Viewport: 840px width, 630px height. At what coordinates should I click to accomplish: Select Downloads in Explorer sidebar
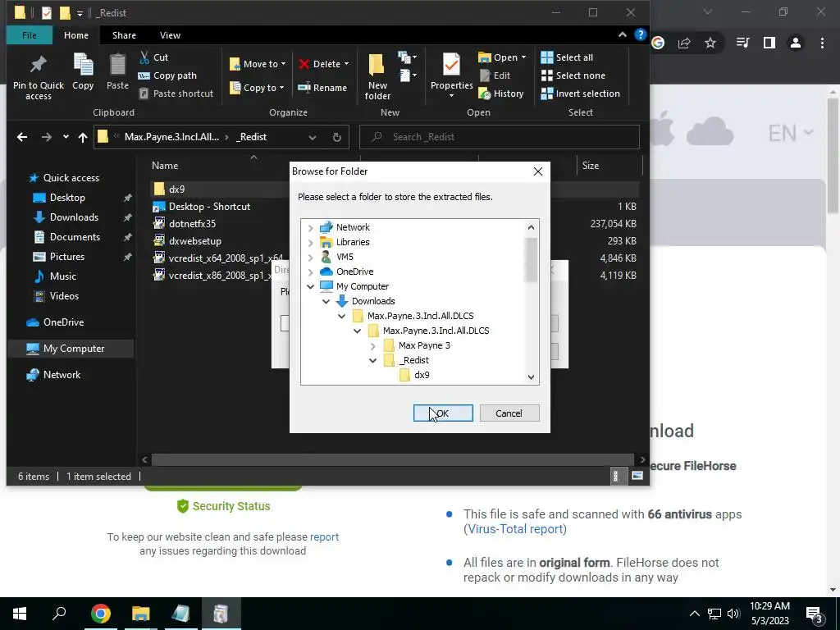(73, 217)
